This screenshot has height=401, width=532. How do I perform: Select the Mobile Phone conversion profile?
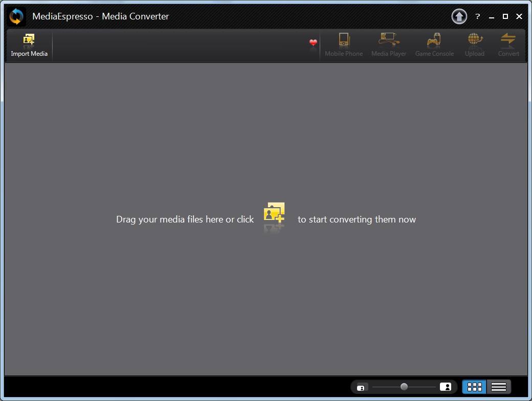click(x=343, y=43)
